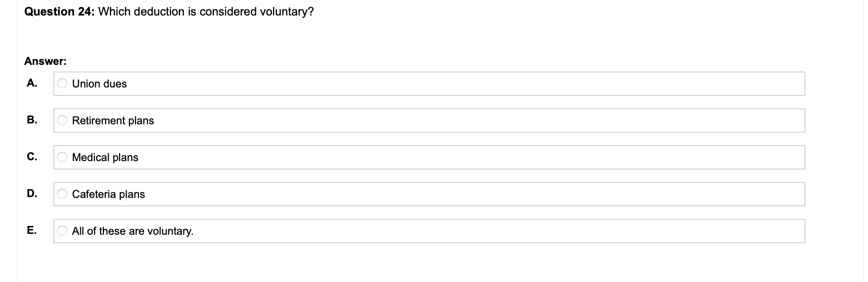The width and height of the screenshot is (868, 282).
Task: Select the radio button for All of these are voluntary
Action: click(x=62, y=231)
